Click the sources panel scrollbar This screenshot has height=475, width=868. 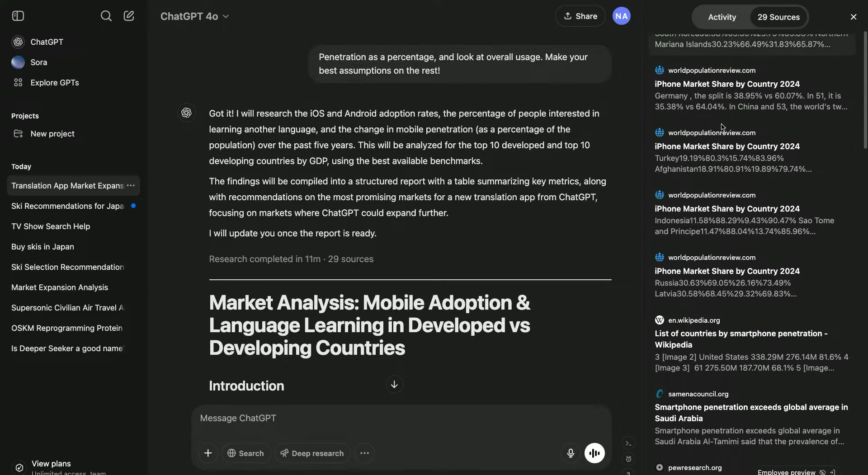pyautogui.click(x=865, y=90)
